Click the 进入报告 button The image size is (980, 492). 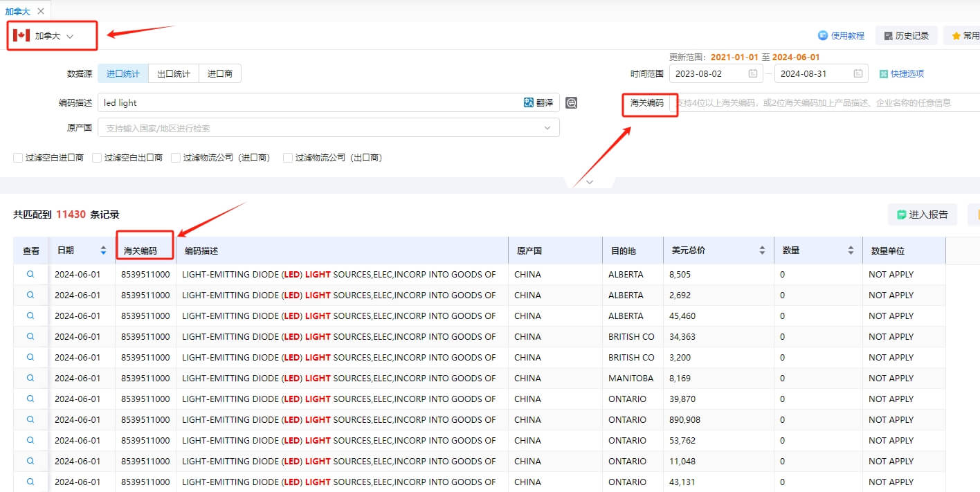tap(923, 215)
